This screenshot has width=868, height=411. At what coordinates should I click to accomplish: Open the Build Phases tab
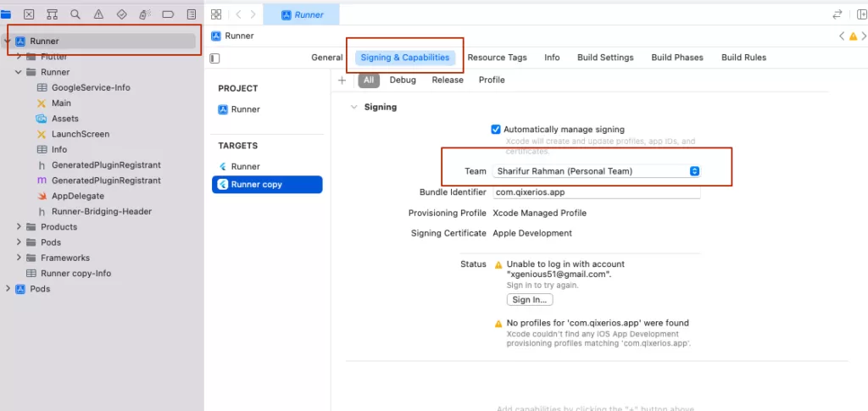point(677,58)
